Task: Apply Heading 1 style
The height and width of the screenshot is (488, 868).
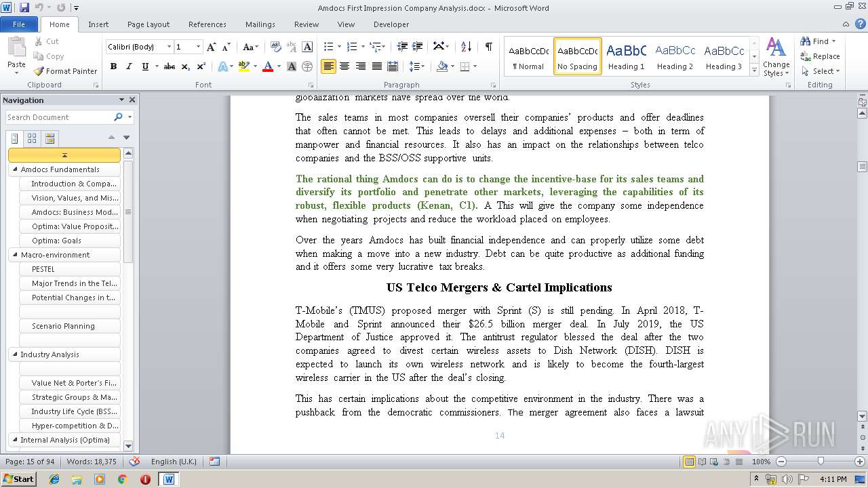Action: click(x=627, y=56)
